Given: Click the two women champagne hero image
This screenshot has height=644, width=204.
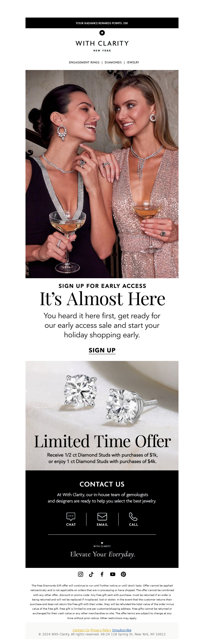Looking at the screenshot, I should pyautogui.click(x=102, y=174).
